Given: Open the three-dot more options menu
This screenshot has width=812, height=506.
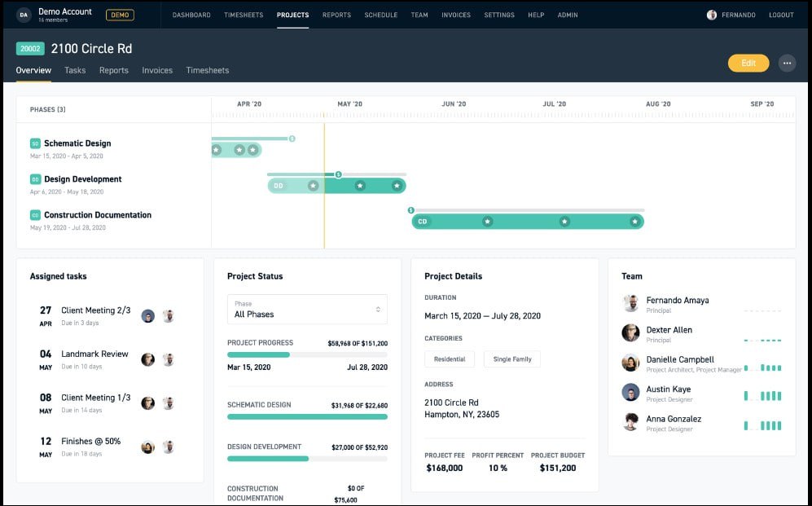Looking at the screenshot, I should pos(787,64).
